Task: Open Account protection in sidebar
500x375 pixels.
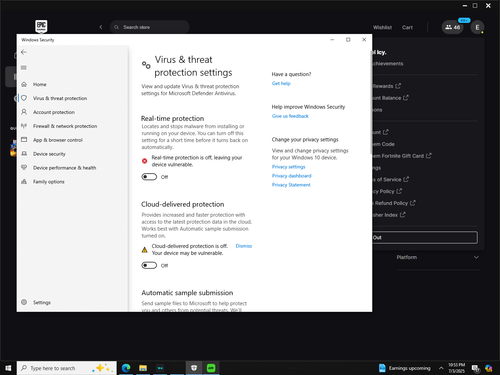Action: click(x=54, y=112)
